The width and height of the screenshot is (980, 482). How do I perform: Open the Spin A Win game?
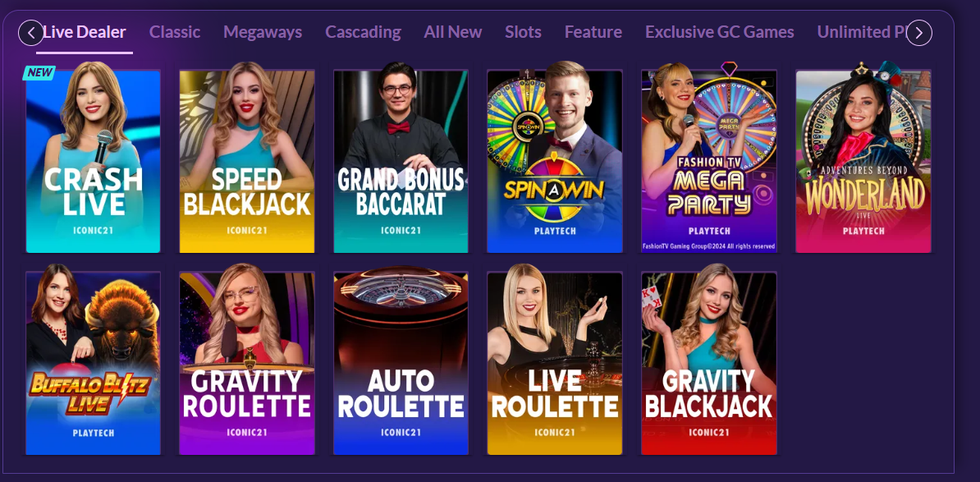click(554, 161)
